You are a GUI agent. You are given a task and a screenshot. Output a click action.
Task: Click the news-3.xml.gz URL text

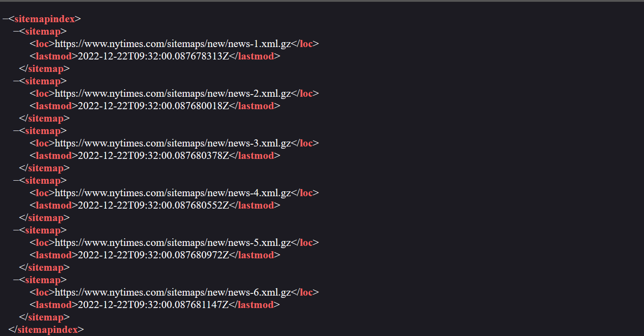(x=173, y=143)
